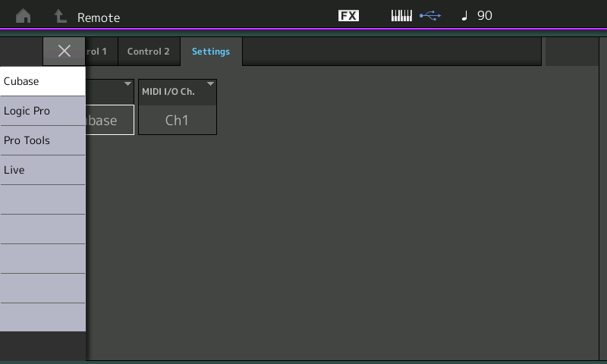This screenshot has height=364, width=607.
Task: Switch to the Control 2 tab
Action: 149,52
